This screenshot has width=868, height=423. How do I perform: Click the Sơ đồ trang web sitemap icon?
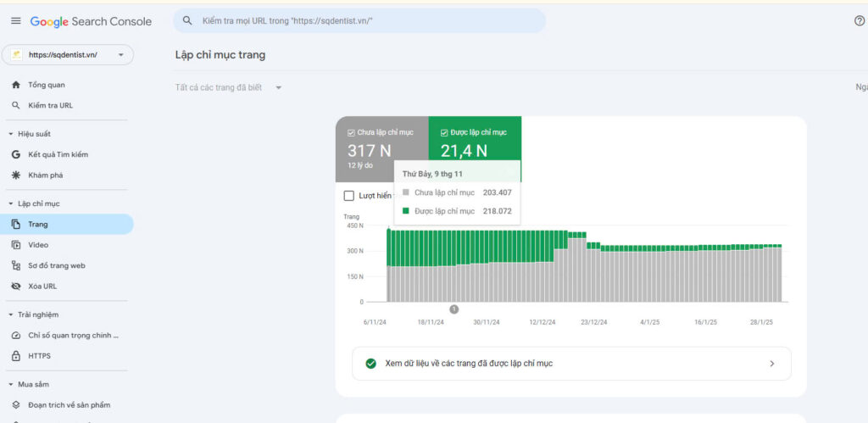[x=15, y=265]
